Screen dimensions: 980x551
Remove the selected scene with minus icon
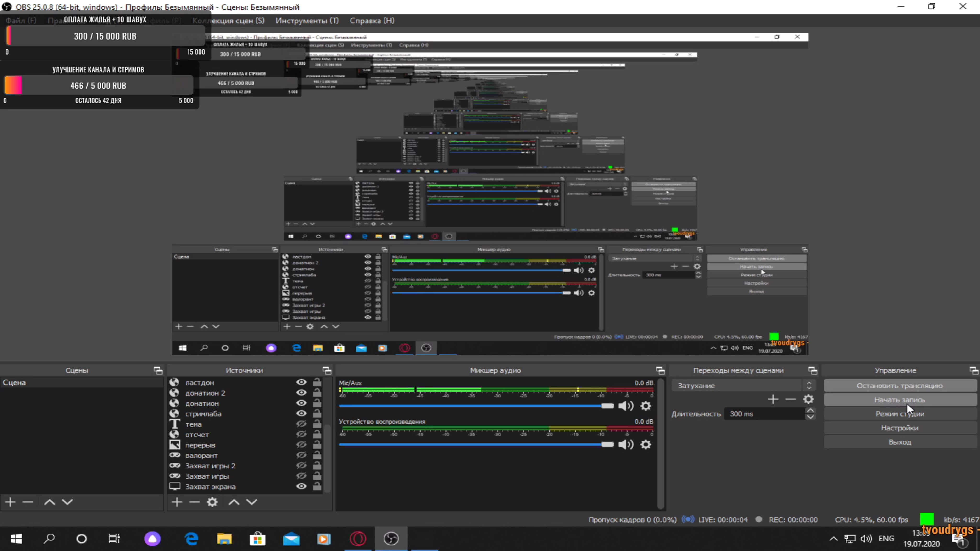point(28,502)
